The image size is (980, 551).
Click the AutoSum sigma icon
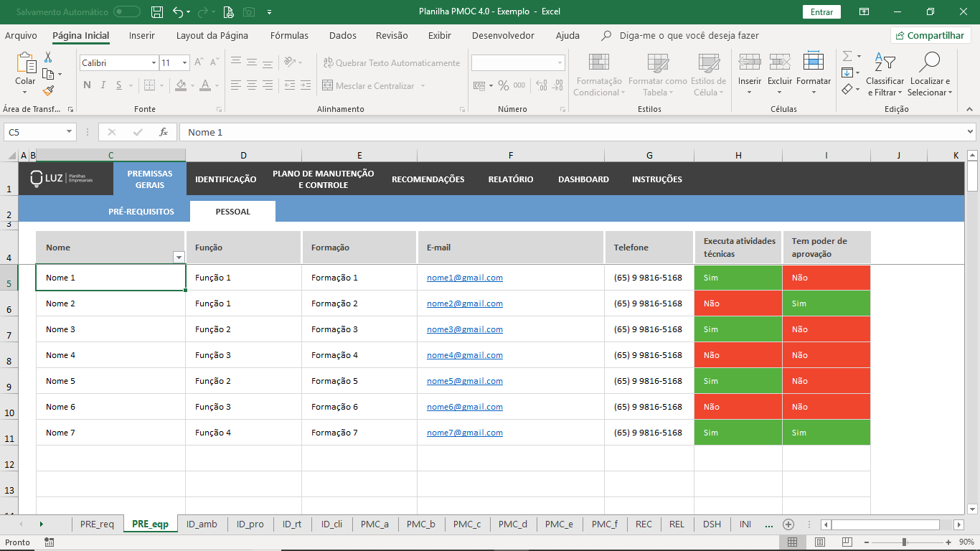(847, 56)
